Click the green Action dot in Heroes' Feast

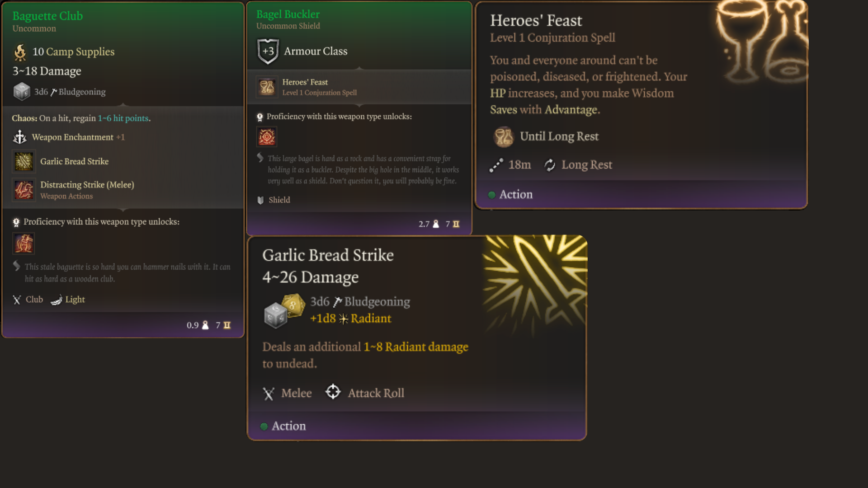point(492,195)
